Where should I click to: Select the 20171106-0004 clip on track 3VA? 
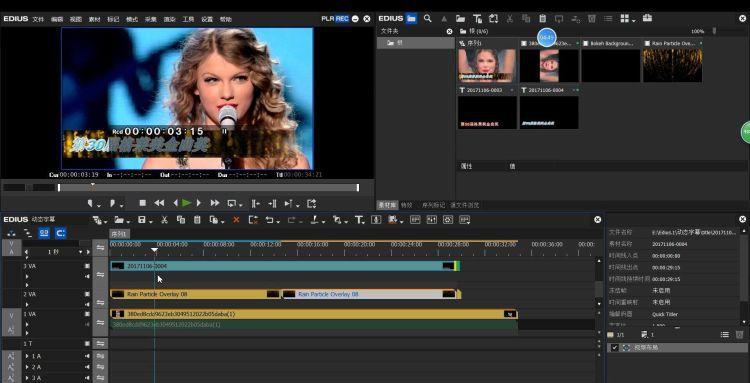tap(285, 266)
